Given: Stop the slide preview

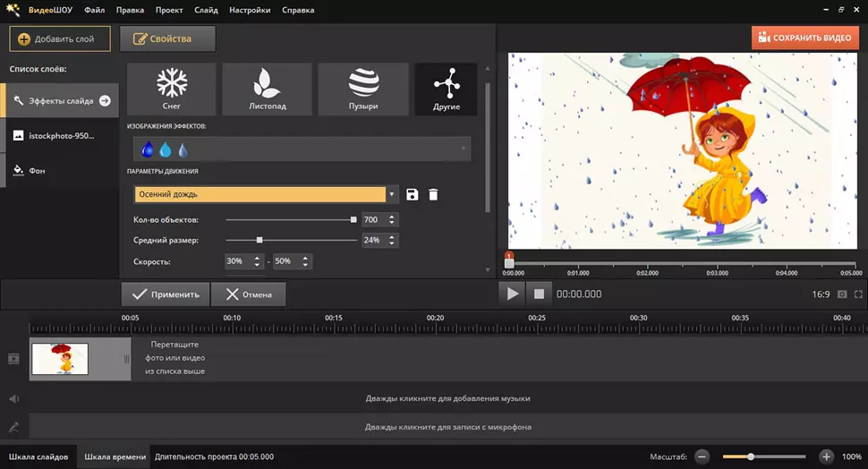Looking at the screenshot, I should (x=539, y=294).
